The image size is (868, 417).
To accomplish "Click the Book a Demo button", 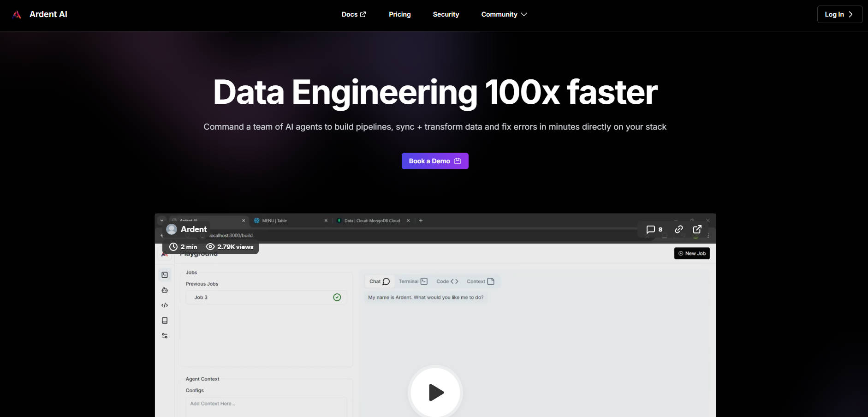I will pyautogui.click(x=434, y=161).
